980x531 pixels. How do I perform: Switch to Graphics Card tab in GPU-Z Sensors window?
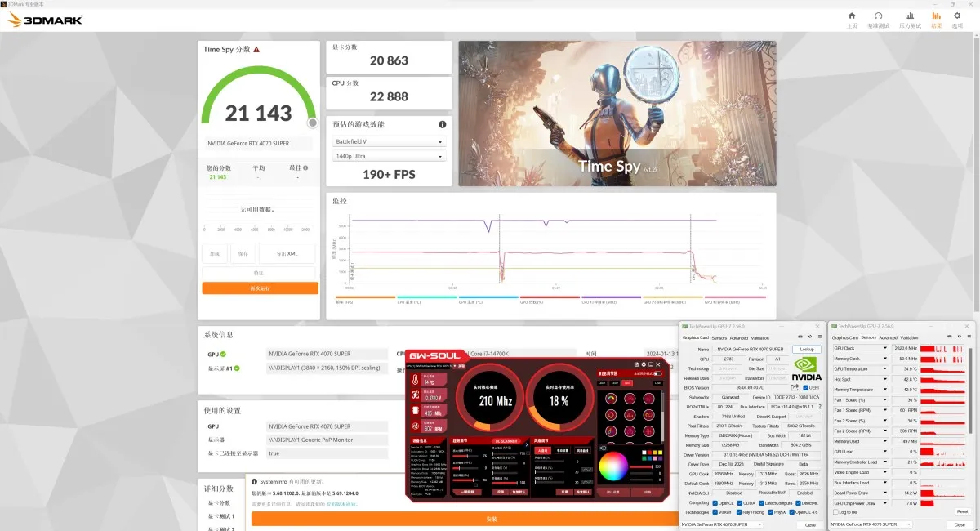[845, 337]
